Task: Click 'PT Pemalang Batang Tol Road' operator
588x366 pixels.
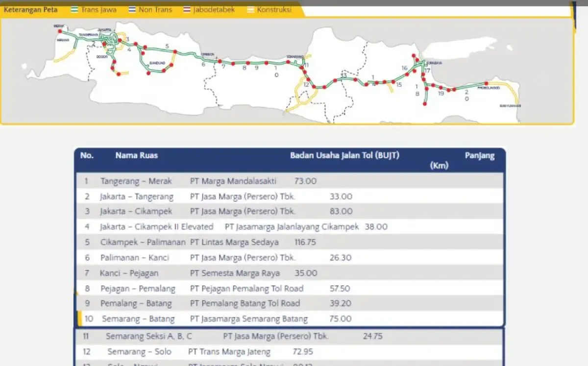Action: tap(245, 303)
